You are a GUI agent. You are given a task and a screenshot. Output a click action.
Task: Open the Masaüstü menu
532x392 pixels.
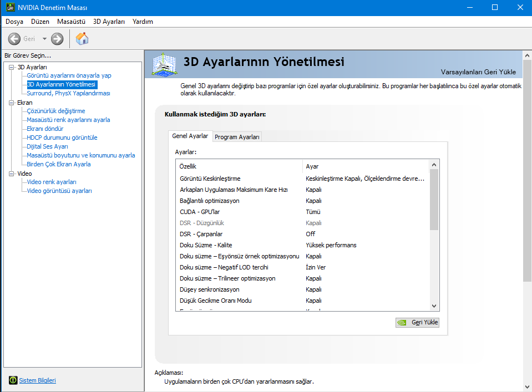pyautogui.click(x=71, y=22)
